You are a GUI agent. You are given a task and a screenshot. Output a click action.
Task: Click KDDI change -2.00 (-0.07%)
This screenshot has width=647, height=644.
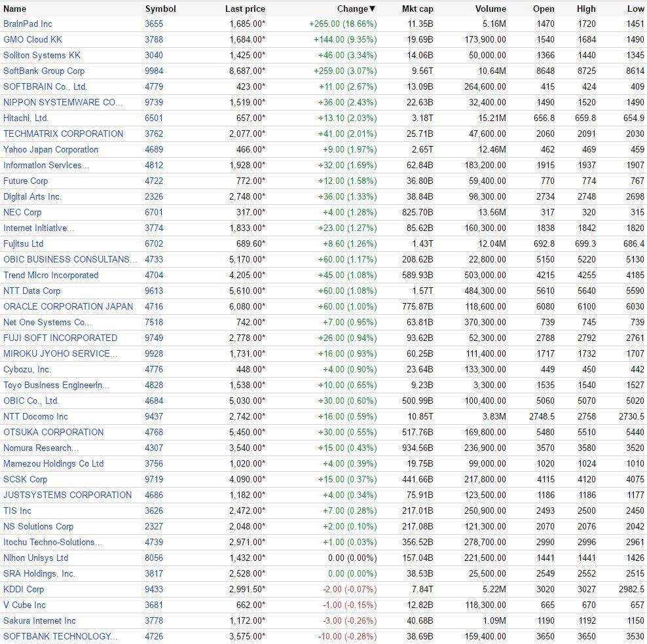click(350, 589)
